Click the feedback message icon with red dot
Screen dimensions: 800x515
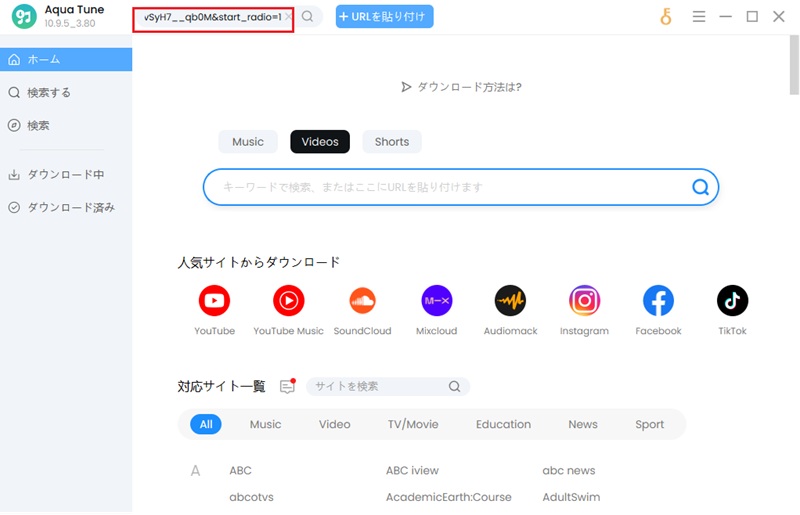(x=288, y=386)
